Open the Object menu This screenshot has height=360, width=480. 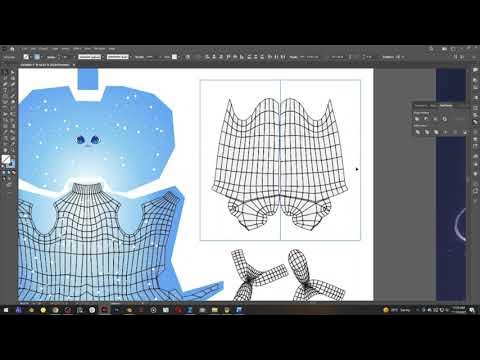point(44,49)
